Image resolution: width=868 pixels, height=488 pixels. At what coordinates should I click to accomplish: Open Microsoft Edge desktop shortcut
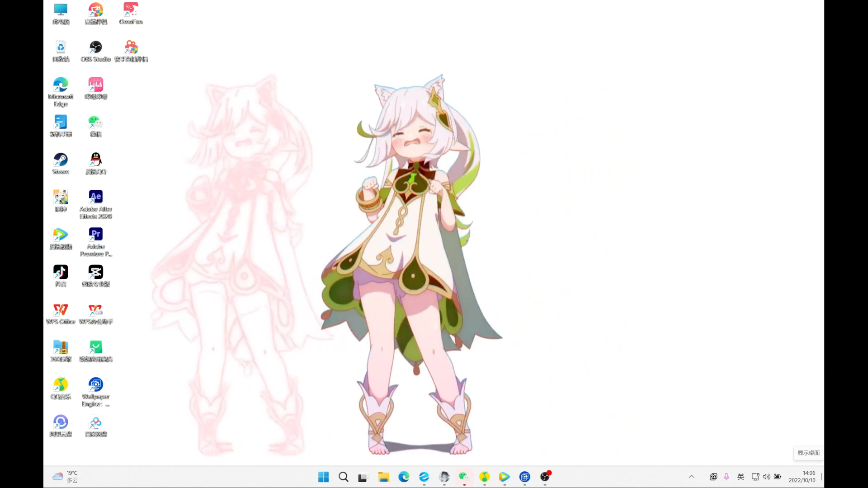[x=61, y=92]
